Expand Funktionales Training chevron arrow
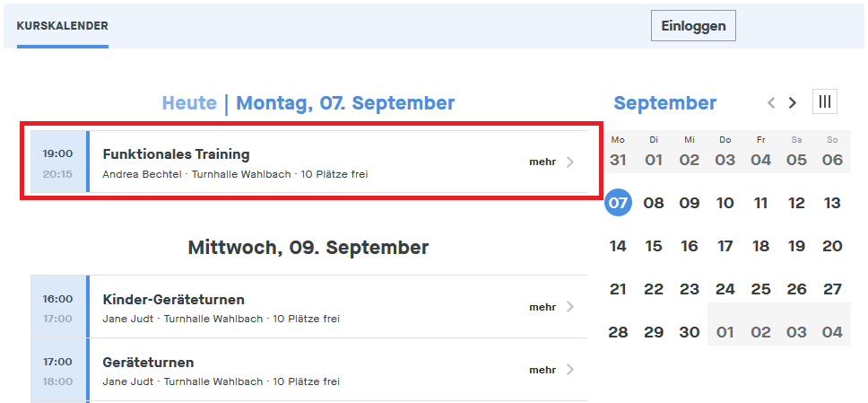Screen dimensions: 868x403 [x=570, y=162]
